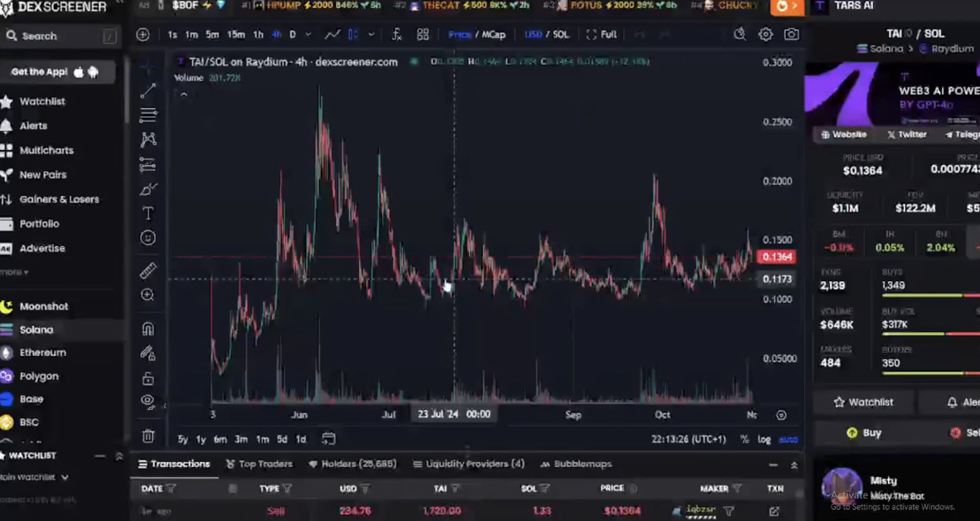Select the ruler measure tool
This screenshot has width=980, height=521.
pos(148,270)
